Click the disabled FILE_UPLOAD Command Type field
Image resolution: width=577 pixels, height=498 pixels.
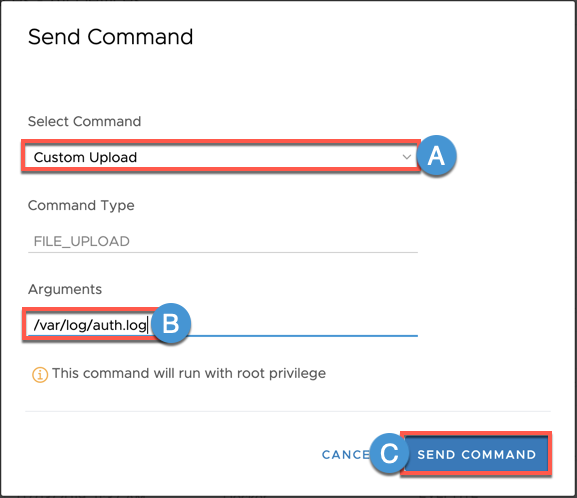click(x=223, y=241)
